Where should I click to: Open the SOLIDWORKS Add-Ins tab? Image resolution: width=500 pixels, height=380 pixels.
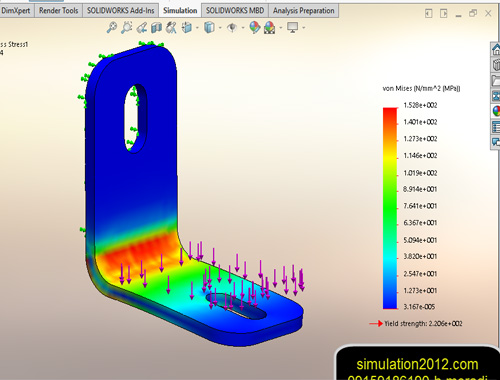click(x=121, y=11)
